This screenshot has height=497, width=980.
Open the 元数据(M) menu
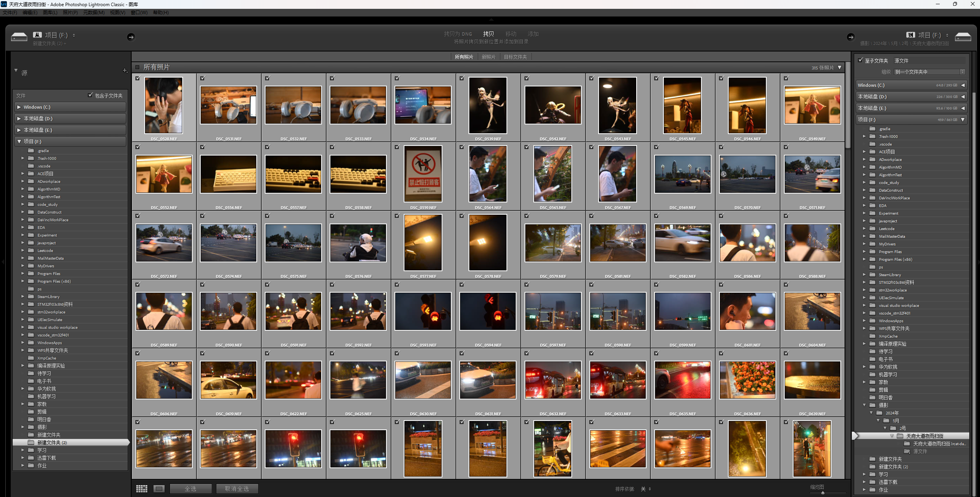pos(94,12)
